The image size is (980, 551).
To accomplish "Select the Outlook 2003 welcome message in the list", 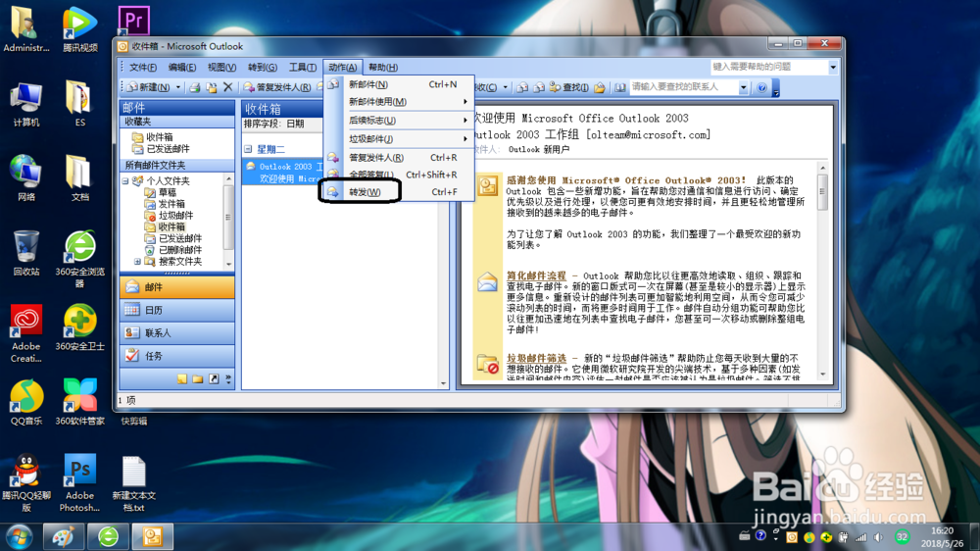I will pos(282,172).
